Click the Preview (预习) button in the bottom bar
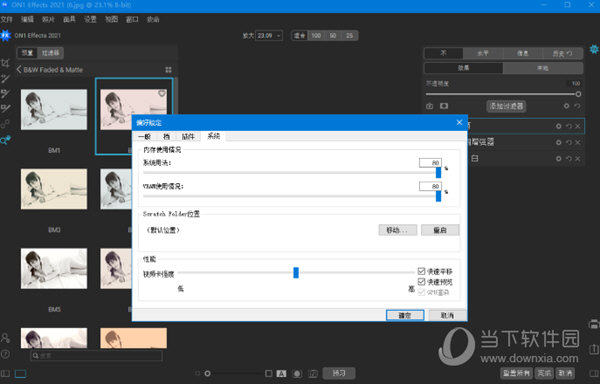The width and height of the screenshot is (600, 384). 339,373
